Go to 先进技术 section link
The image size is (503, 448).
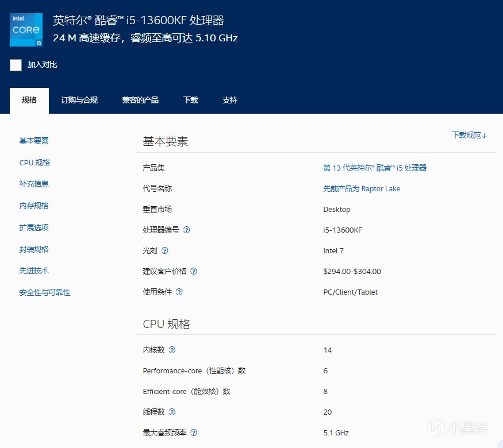click(34, 271)
